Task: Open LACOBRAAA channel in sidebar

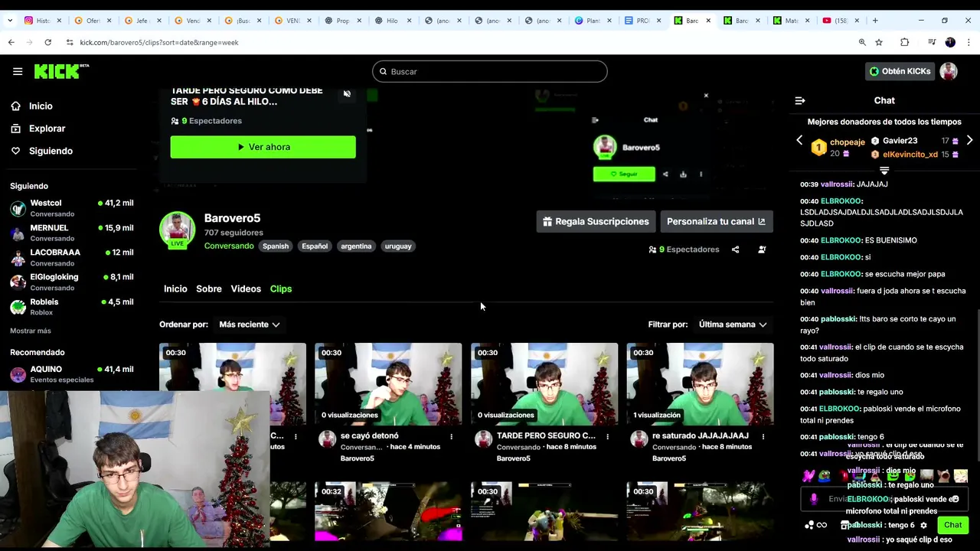Action: point(71,257)
